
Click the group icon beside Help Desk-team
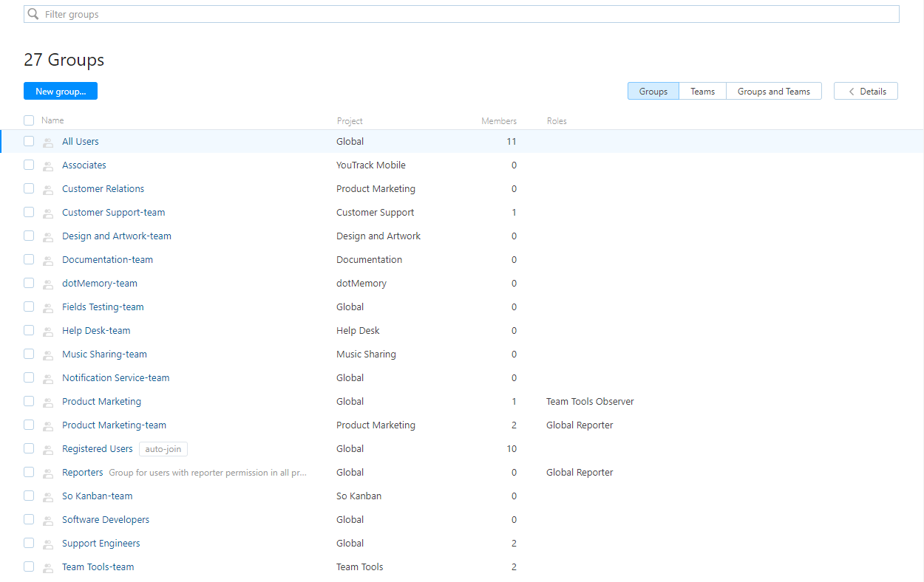coord(48,332)
